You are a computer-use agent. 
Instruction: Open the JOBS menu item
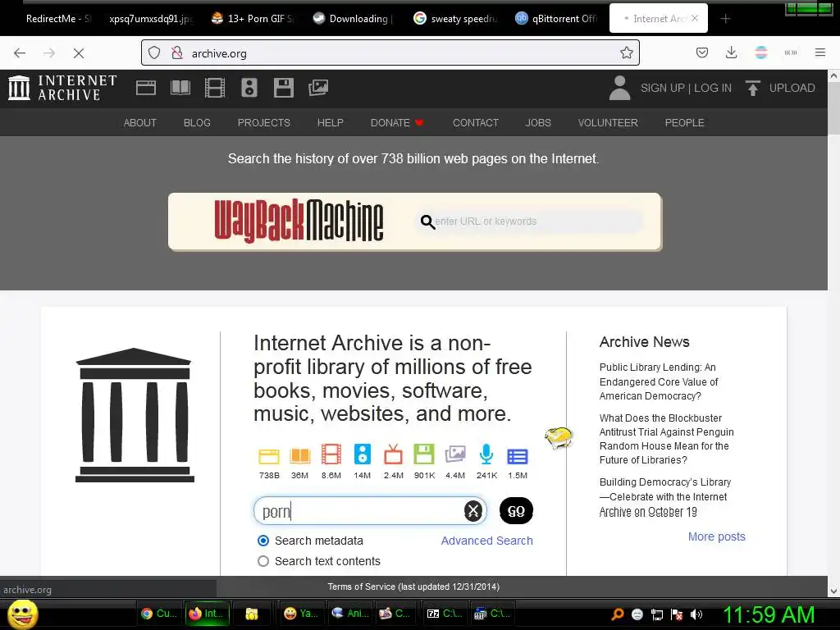(x=538, y=123)
